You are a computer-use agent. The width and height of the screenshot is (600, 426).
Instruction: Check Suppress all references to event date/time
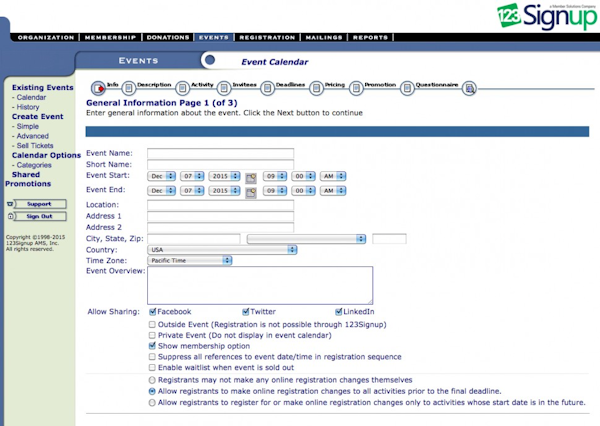152,357
